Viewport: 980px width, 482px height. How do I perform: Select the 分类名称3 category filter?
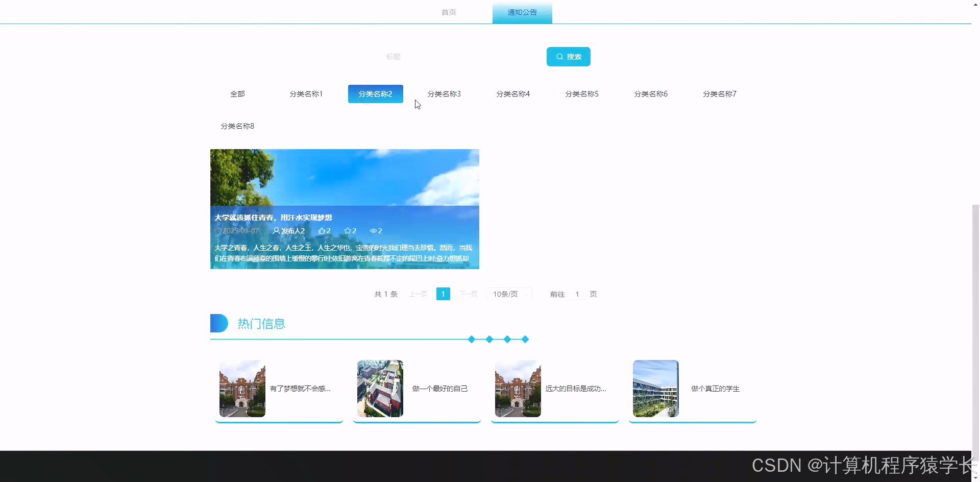point(444,93)
